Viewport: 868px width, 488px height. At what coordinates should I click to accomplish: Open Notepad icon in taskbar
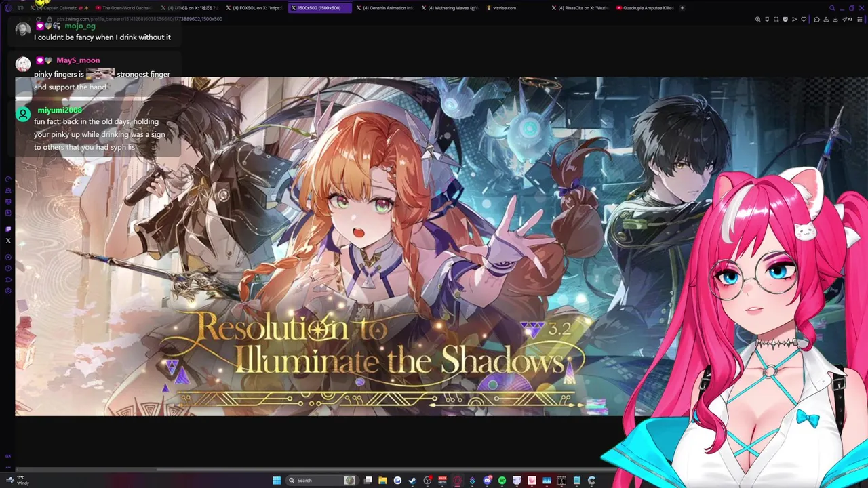click(576, 481)
